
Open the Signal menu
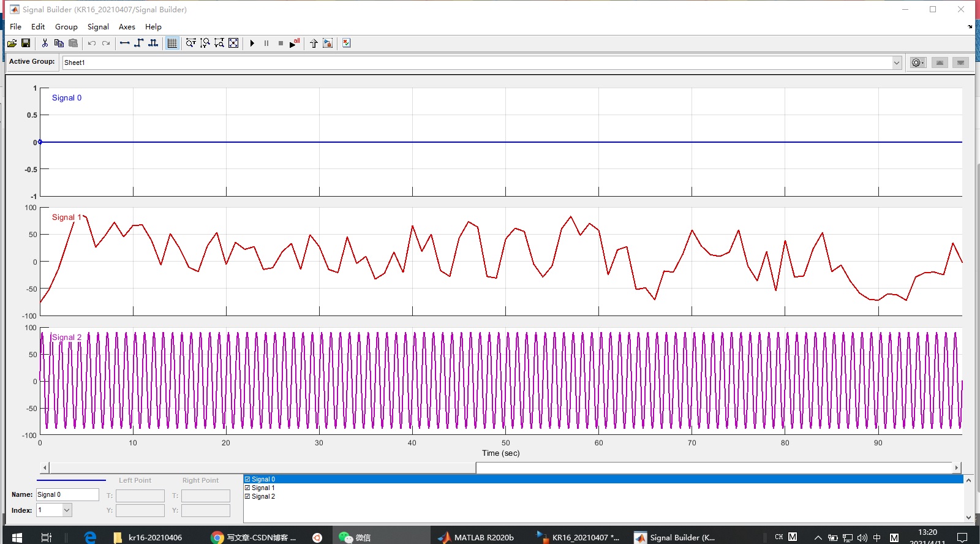click(x=98, y=26)
